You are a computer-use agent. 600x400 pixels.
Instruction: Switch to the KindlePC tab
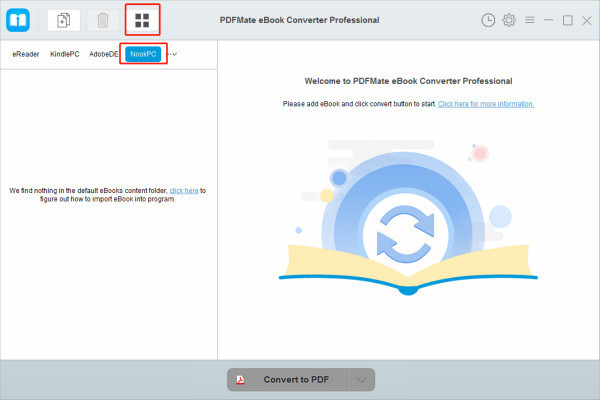pos(65,54)
